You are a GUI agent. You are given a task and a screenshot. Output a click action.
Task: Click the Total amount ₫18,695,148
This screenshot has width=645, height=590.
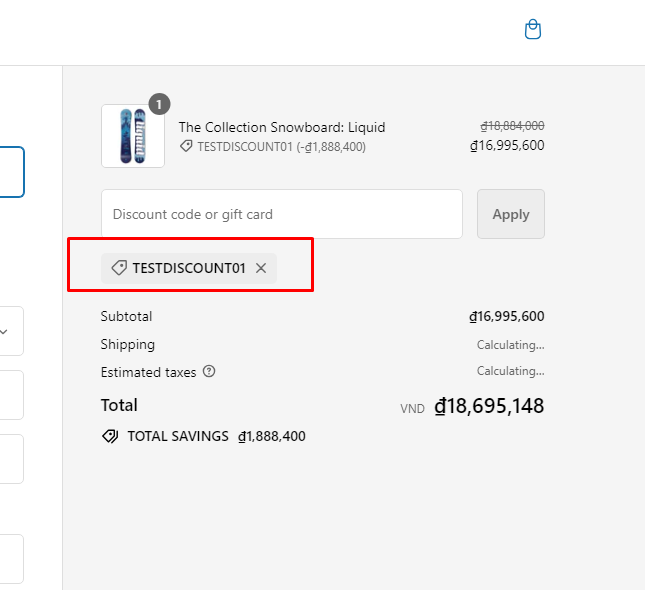[x=489, y=406]
